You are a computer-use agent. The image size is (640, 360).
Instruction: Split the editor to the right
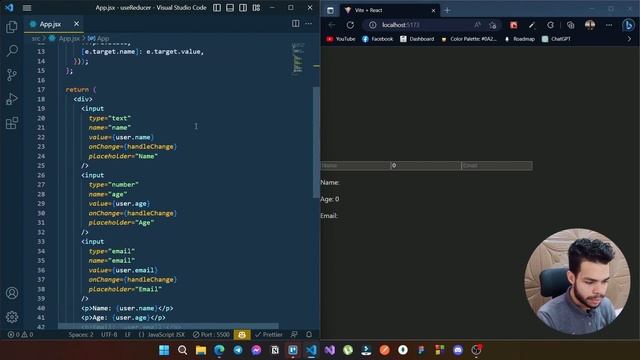click(296, 24)
